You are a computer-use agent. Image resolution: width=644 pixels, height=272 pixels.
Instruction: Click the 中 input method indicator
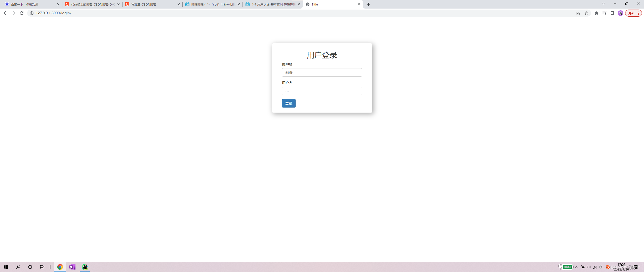601,267
